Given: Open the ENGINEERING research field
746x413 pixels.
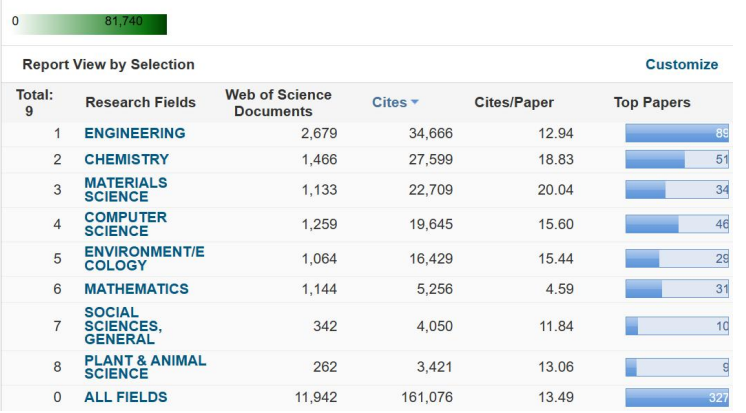Looking at the screenshot, I should pos(134,133).
